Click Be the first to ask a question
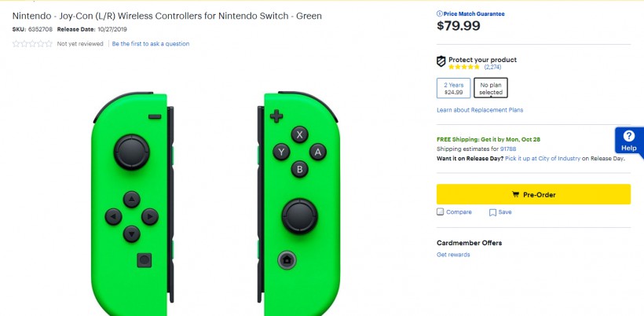 click(x=150, y=44)
